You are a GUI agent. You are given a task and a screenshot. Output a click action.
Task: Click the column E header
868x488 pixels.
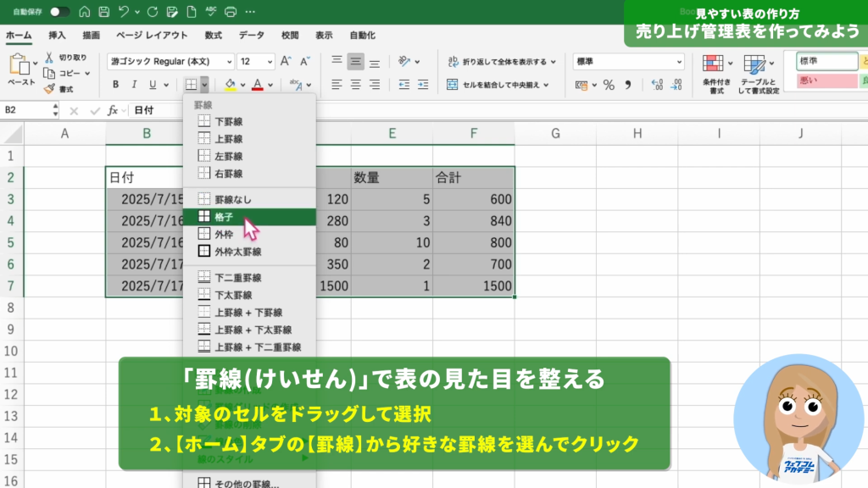(392, 133)
